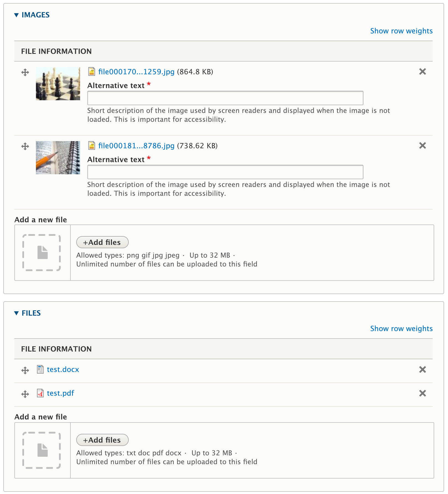Click the file icon next to file000181...8786.jpg
Screen dimensions: 448x494
(x=91, y=146)
